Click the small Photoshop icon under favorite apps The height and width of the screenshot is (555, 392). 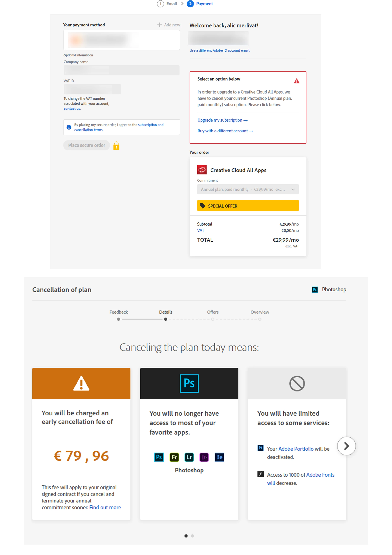159,457
